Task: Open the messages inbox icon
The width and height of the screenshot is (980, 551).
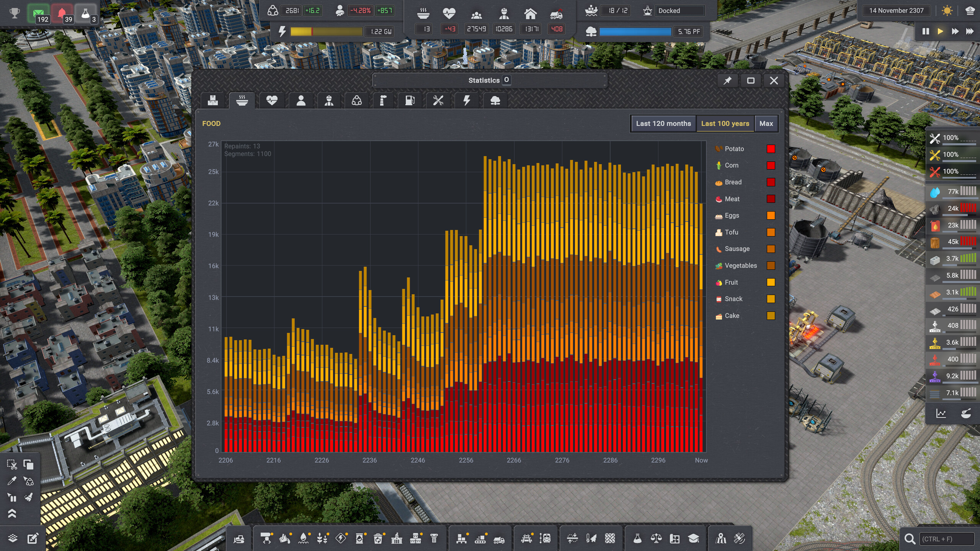Action: pyautogui.click(x=39, y=14)
